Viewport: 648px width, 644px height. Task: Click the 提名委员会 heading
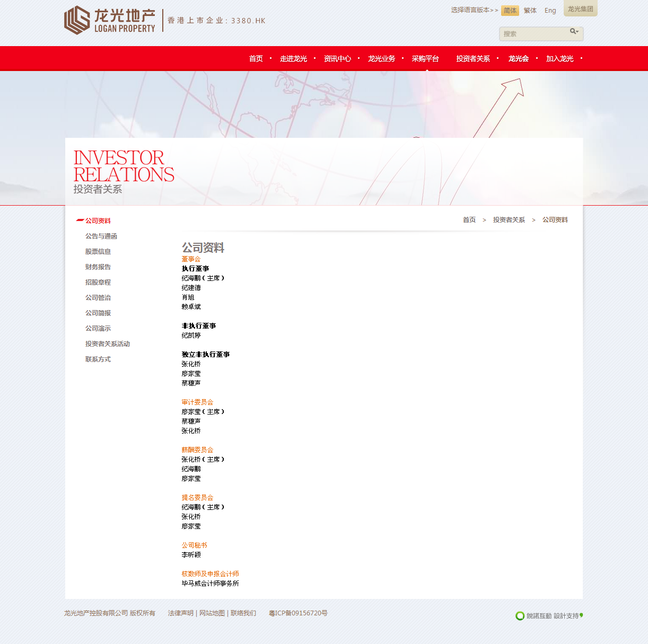(x=197, y=498)
